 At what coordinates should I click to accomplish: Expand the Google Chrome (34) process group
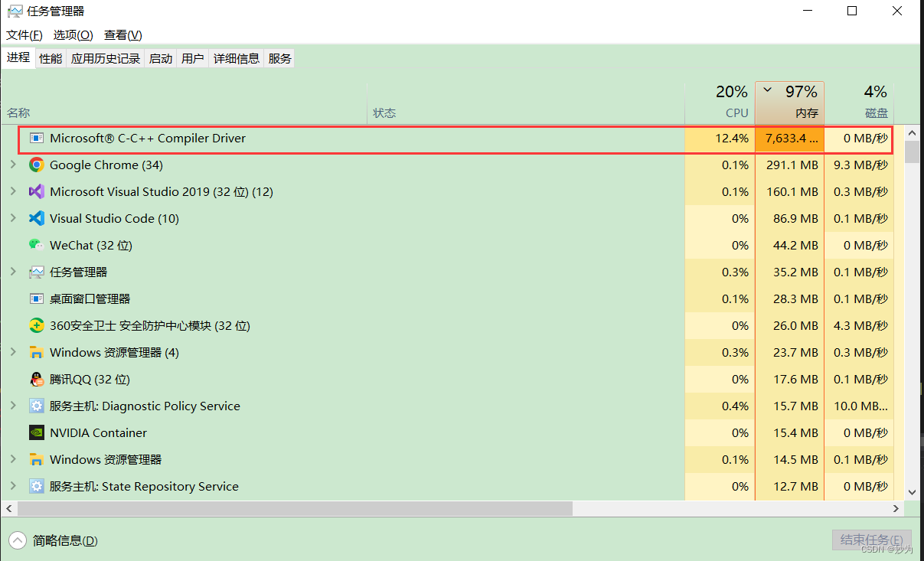[13, 165]
